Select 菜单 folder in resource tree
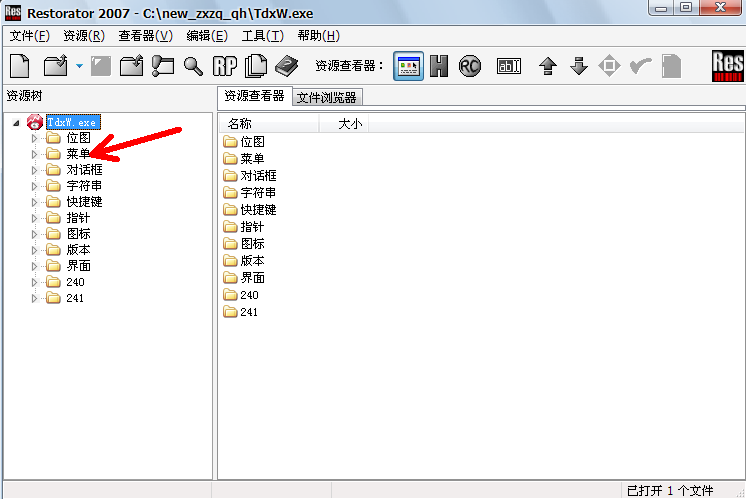746x499 pixels. pos(78,154)
